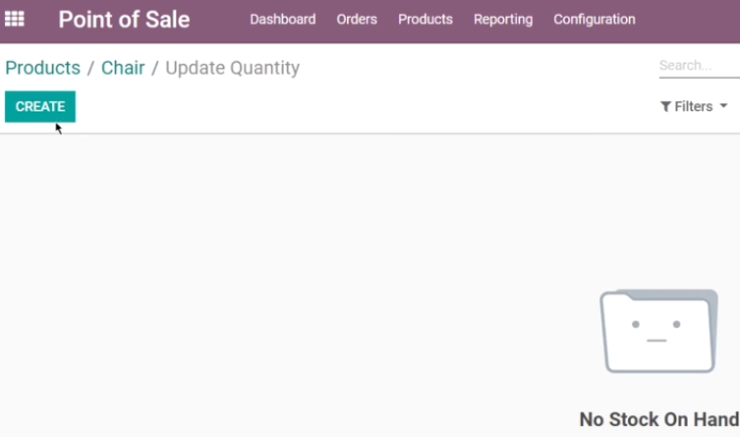Return to the Chair breadcrumb link
The width and height of the screenshot is (740, 437).
pos(123,68)
